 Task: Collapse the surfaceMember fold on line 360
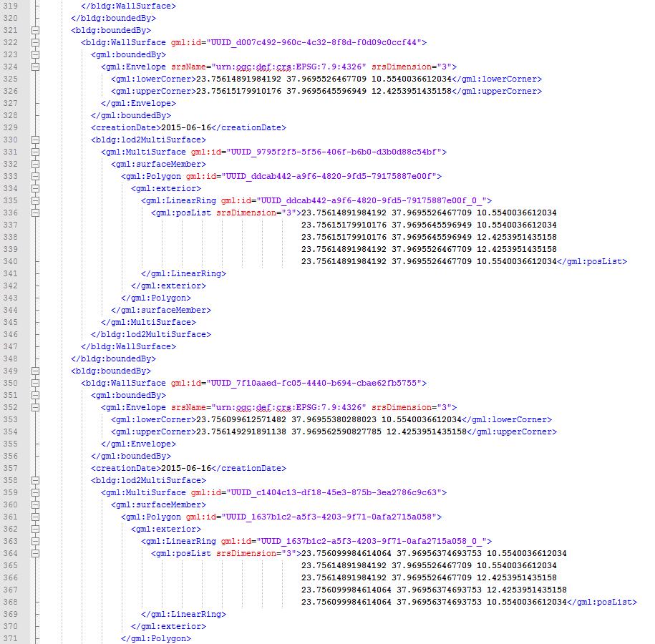pos(36,504)
